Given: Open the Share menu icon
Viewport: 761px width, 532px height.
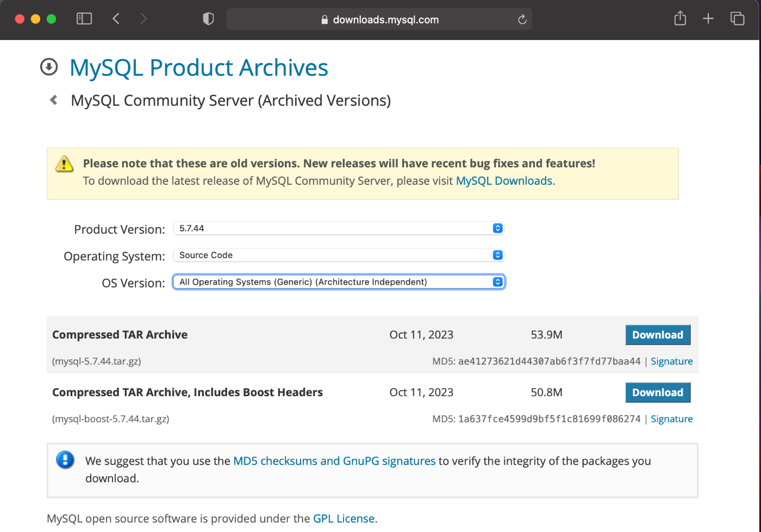Looking at the screenshot, I should [680, 18].
